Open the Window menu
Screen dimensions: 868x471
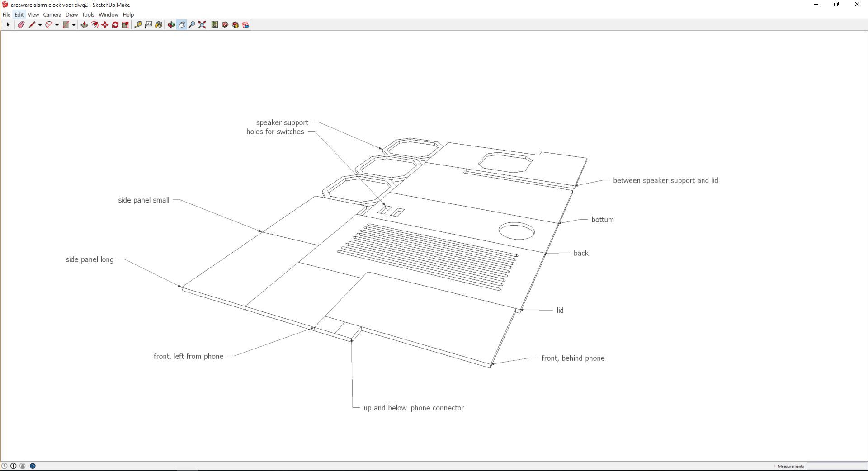pos(108,14)
